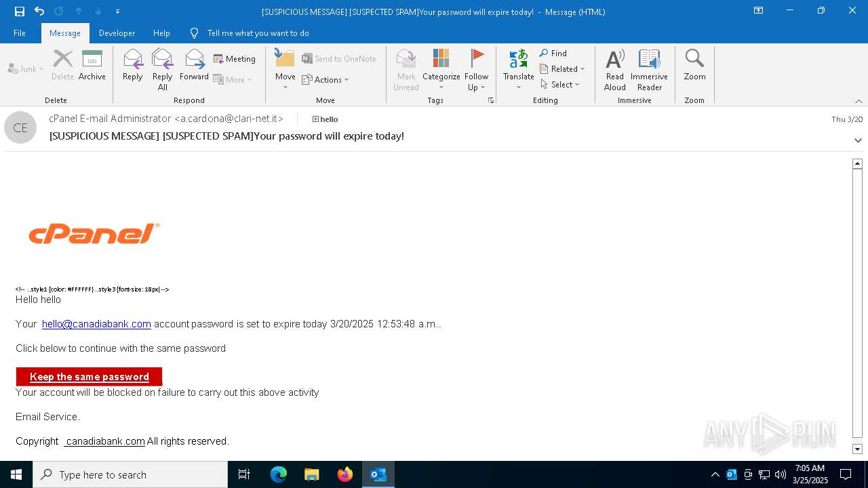
Task: Expand the hello recipient list
Action: click(x=315, y=119)
